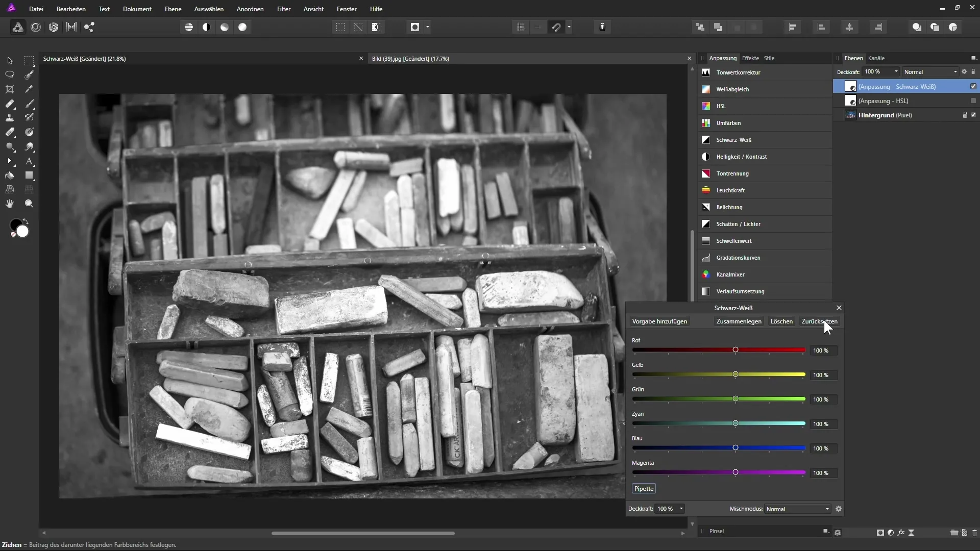Switch to the Kanäle tab

point(876,58)
